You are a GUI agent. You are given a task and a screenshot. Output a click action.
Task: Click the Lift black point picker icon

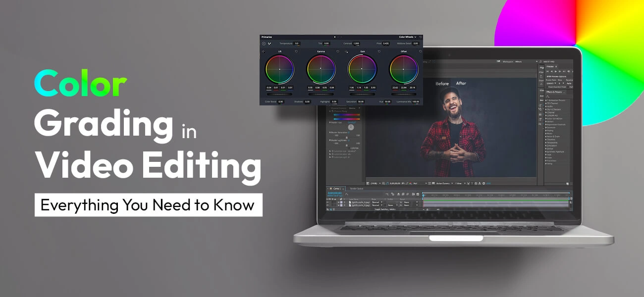point(264,51)
